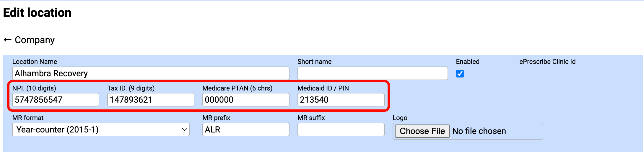Click the Tax ID input field
644x152 pixels.
[x=151, y=100]
